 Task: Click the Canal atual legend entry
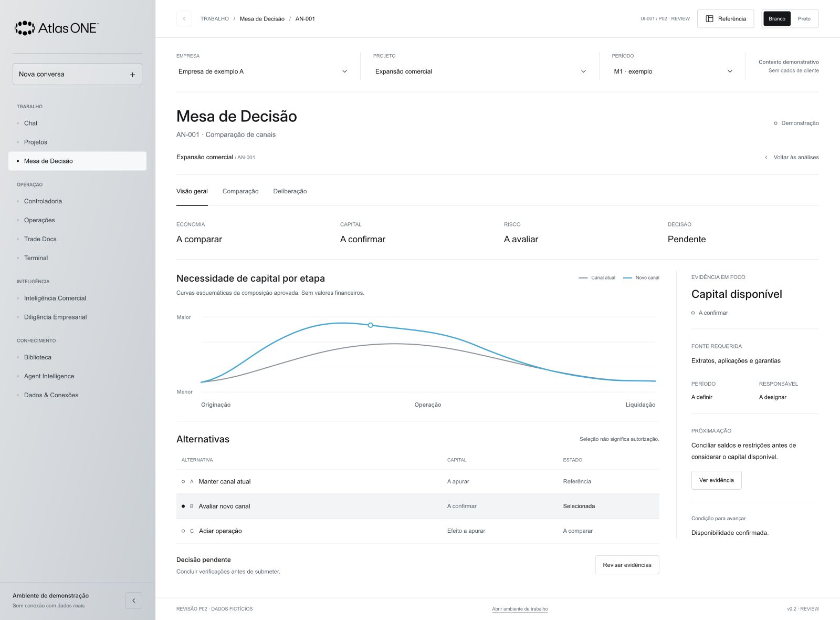[597, 277]
